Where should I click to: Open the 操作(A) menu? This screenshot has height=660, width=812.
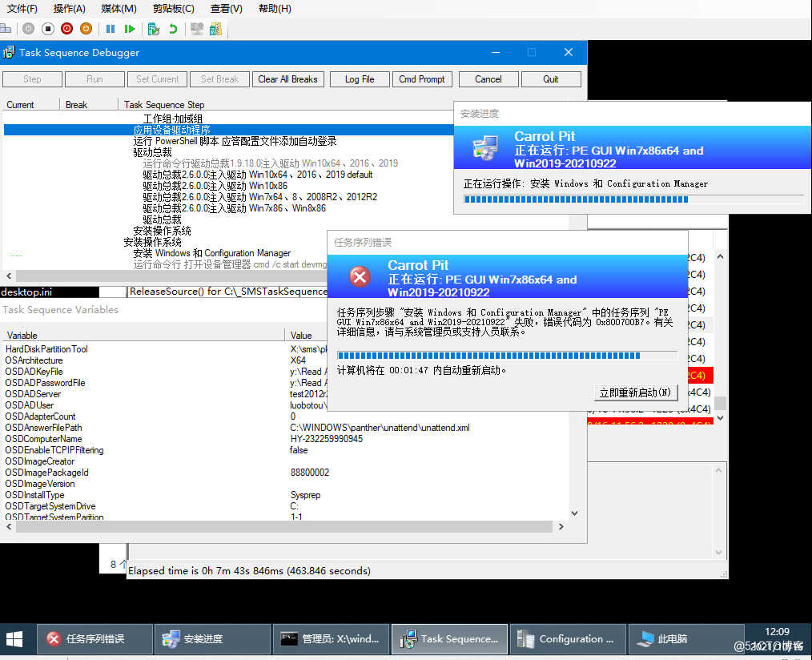coord(70,8)
